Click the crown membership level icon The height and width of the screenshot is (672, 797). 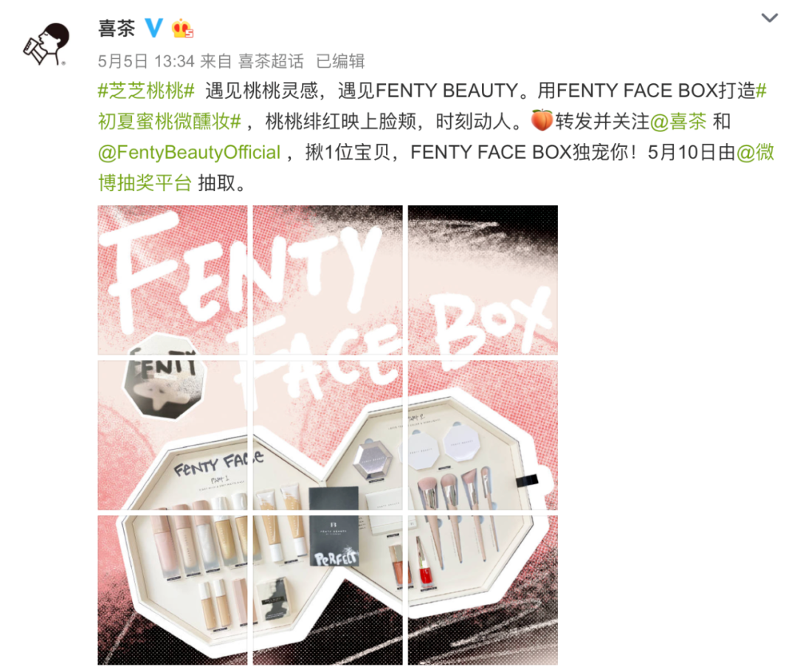click(182, 29)
